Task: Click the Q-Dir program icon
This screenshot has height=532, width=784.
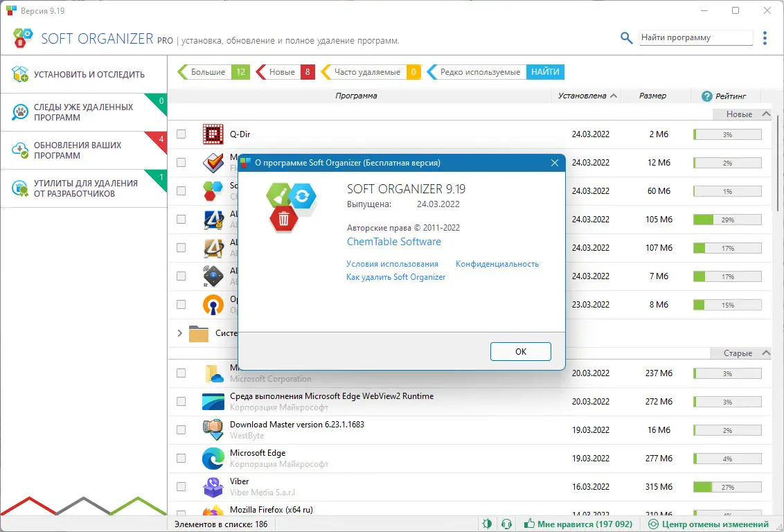Action: tap(213, 134)
